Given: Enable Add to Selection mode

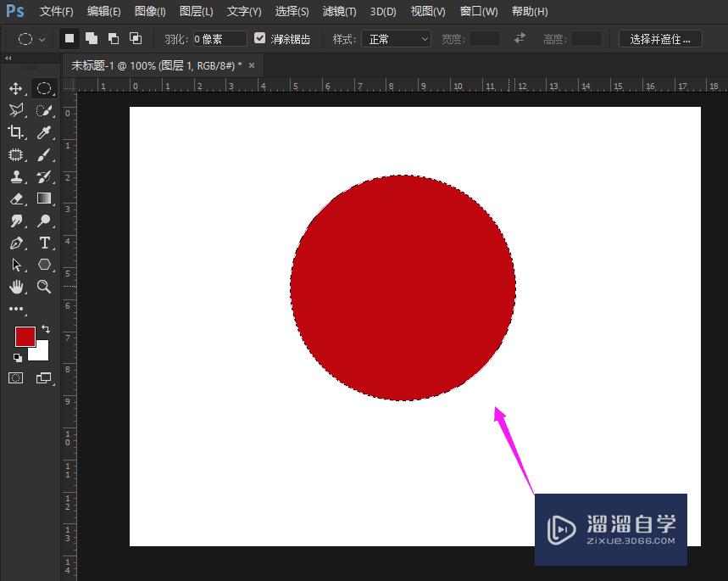Looking at the screenshot, I should point(92,37).
